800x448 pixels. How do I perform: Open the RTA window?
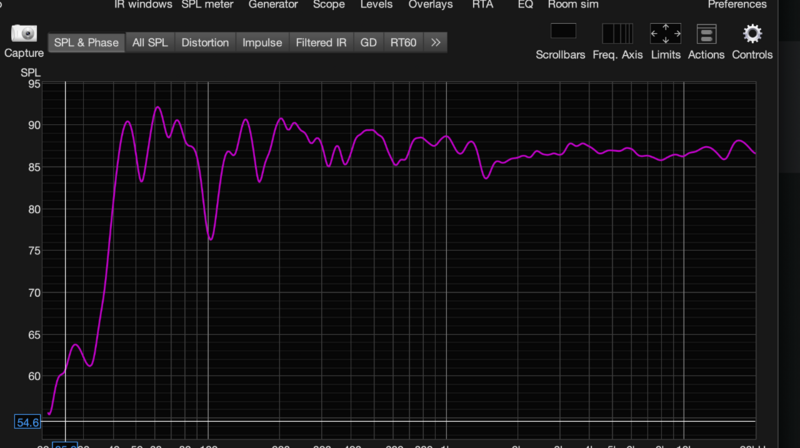pos(484,5)
